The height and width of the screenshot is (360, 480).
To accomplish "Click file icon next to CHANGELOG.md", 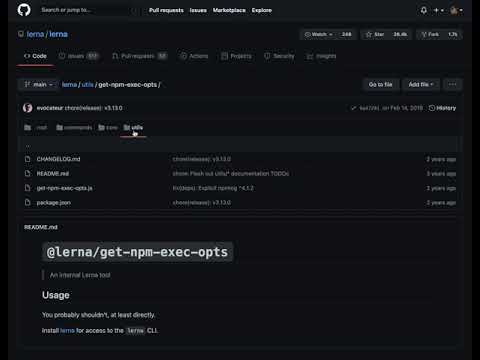I will pyautogui.click(x=28, y=159).
